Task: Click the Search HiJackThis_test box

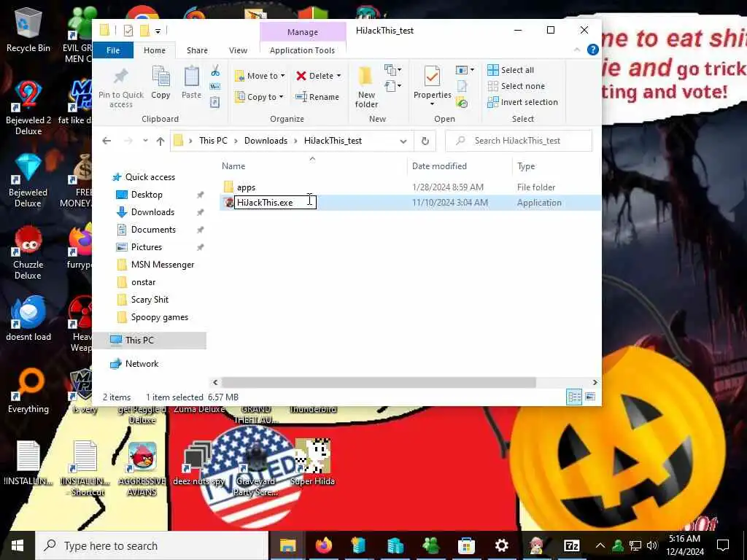Action: click(519, 141)
